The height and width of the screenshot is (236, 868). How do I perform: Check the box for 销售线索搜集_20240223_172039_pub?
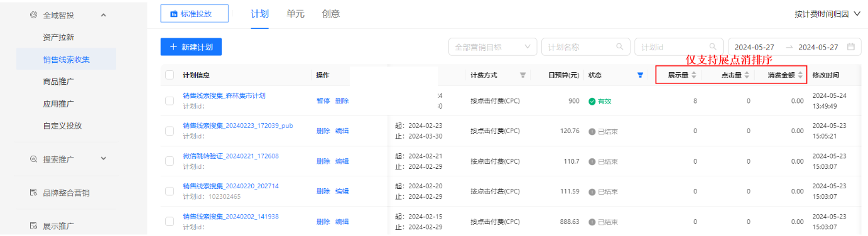coord(170,131)
